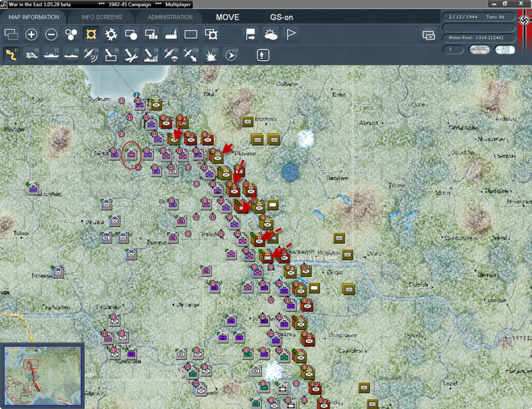Screen dimensions: 532x409
Task: Click the white gear icon in the toolbar
Action: click(111, 34)
